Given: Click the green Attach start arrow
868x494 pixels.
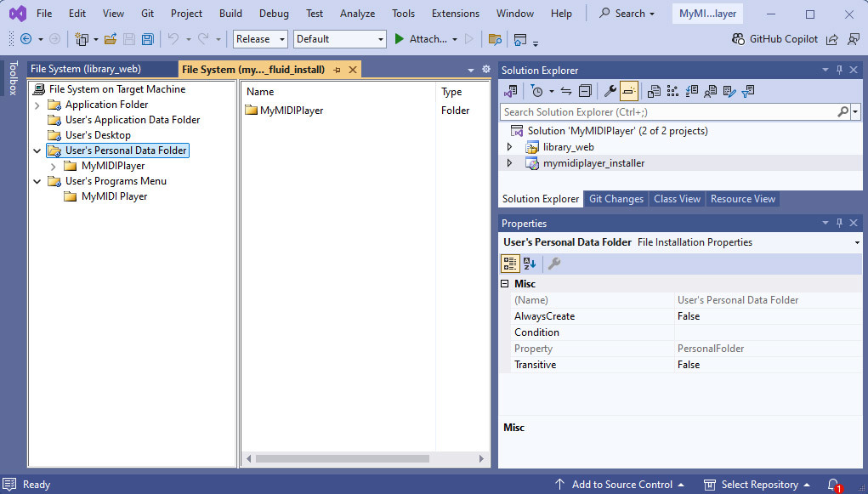Looking at the screenshot, I should pos(399,39).
